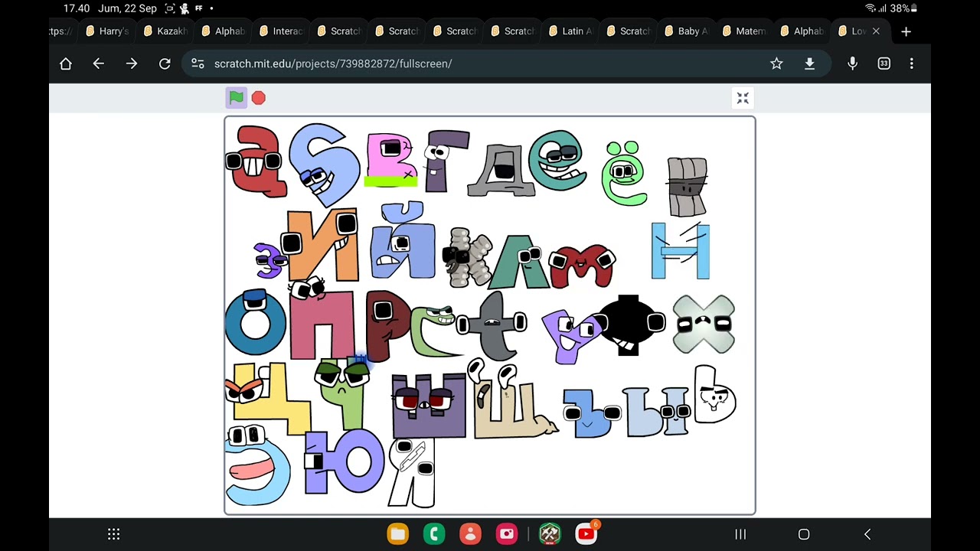The height and width of the screenshot is (551, 980).
Task: Launch the crossed axe and pickaxe game app
Action: 550,534
